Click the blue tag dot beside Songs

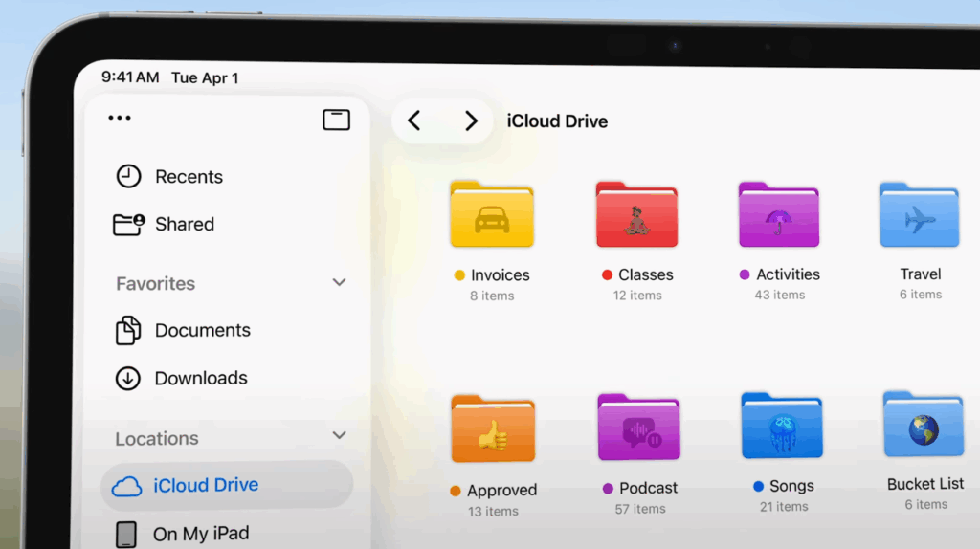tap(758, 486)
